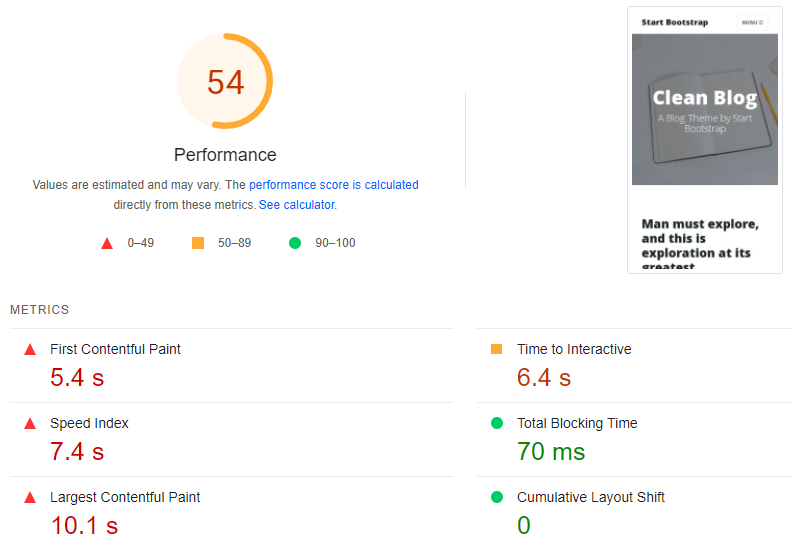The height and width of the screenshot is (545, 792).
Task: Click the 70 ms value
Action: point(551,452)
